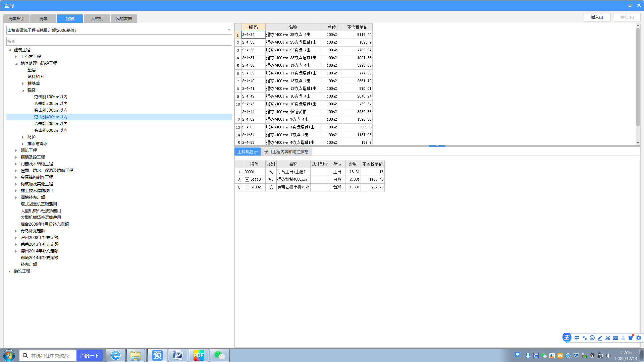Show 工料机显示 tab

click(248, 152)
